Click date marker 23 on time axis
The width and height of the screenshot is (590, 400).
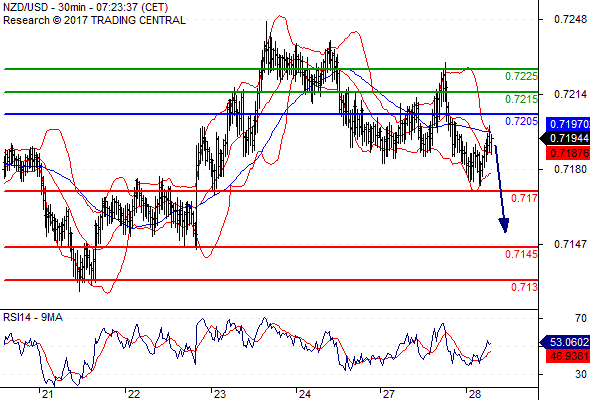tap(219, 394)
